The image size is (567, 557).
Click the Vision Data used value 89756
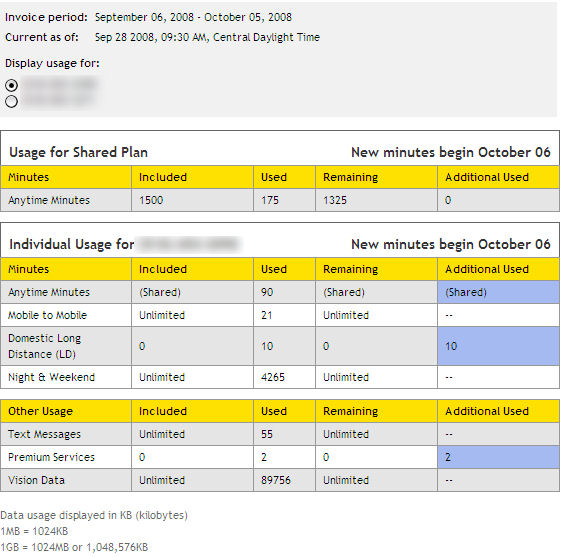pos(276,480)
